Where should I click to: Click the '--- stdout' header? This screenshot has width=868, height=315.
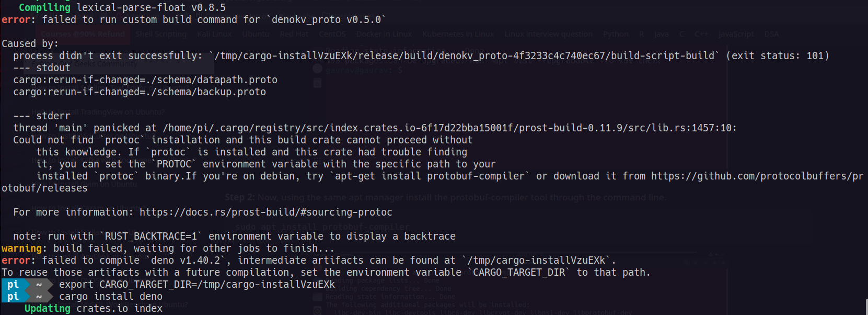[x=42, y=67]
